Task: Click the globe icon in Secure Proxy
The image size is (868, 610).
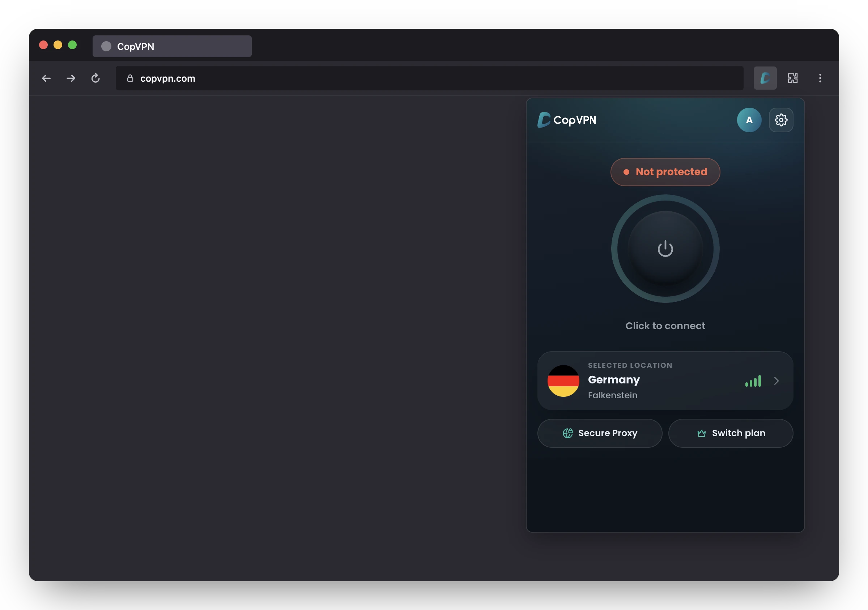Action: click(x=567, y=433)
